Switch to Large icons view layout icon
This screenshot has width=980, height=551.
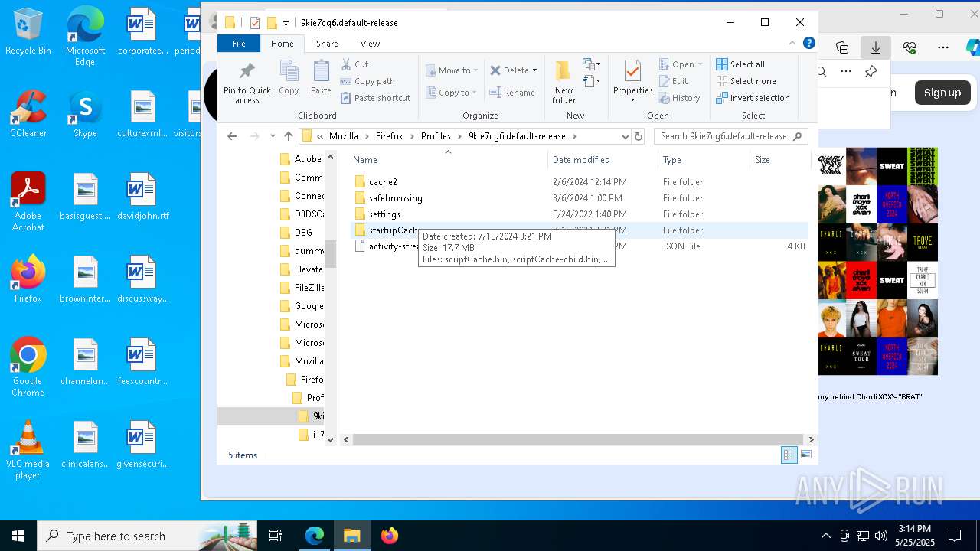click(x=805, y=455)
